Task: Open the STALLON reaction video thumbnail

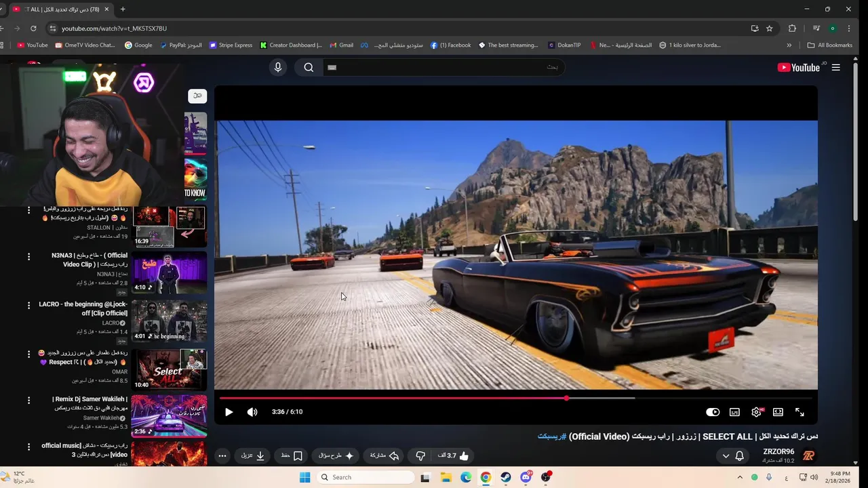Action: point(170,226)
